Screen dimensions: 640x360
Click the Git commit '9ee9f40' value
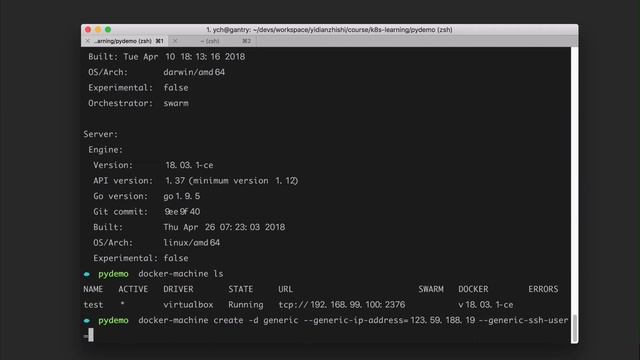(182, 212)
